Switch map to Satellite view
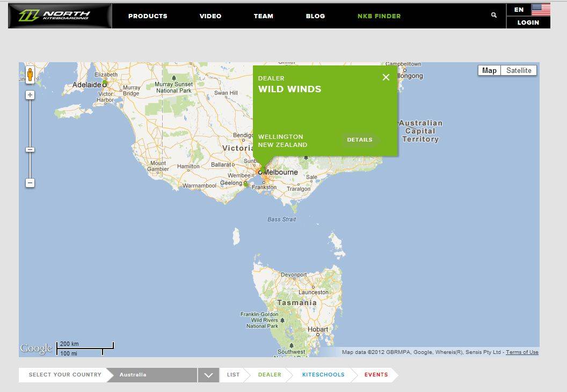This screenshot has height=392, width=567. click(x=519, y=70)
